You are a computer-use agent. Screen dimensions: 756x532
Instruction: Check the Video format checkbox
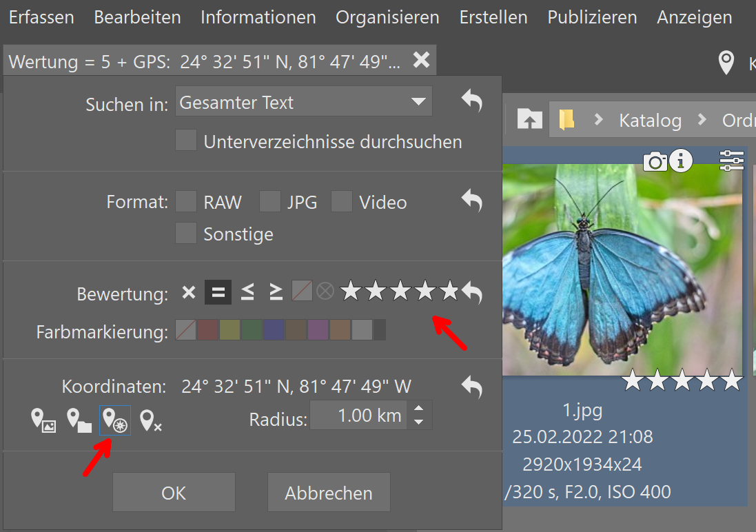tap(342, 201)
